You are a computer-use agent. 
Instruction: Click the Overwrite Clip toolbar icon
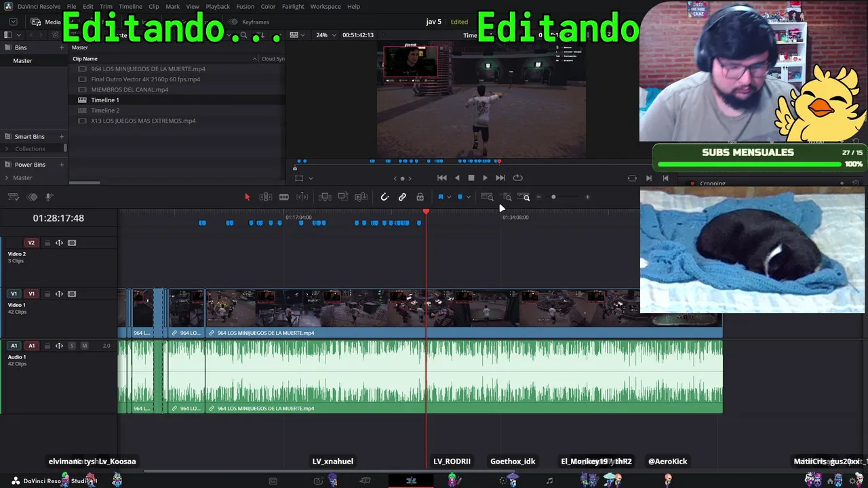[343, 197]
